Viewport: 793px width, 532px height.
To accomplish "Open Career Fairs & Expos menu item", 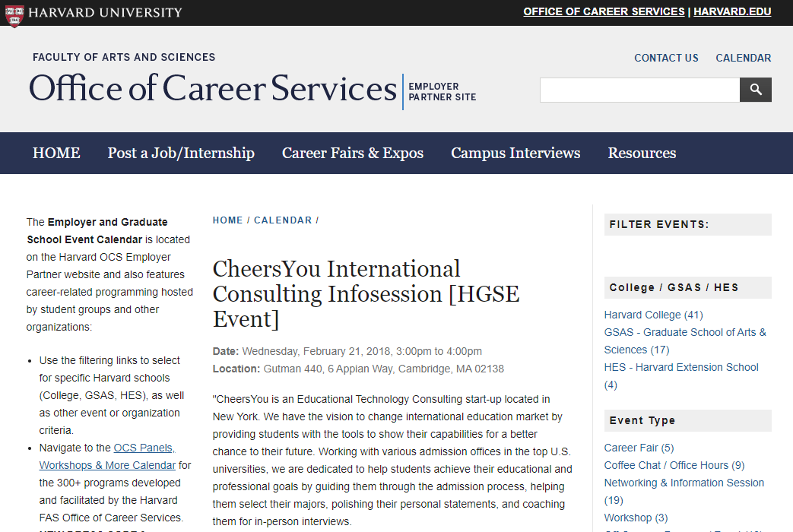I will 353,153.
